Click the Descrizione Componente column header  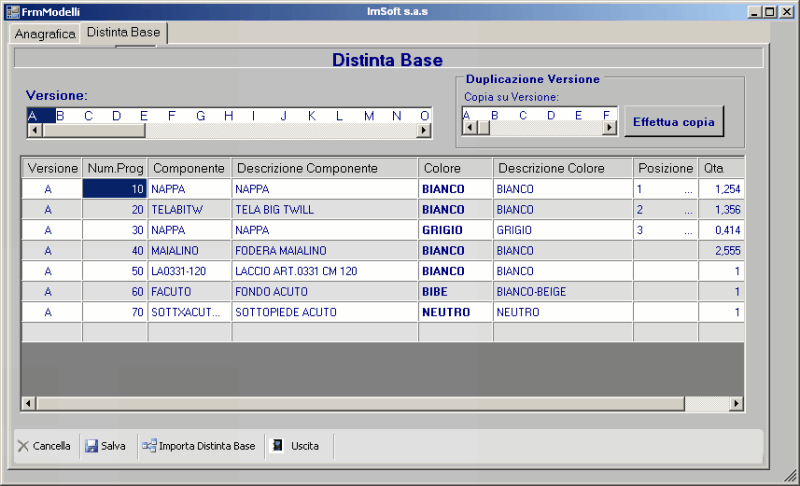[x=324, y=168]
